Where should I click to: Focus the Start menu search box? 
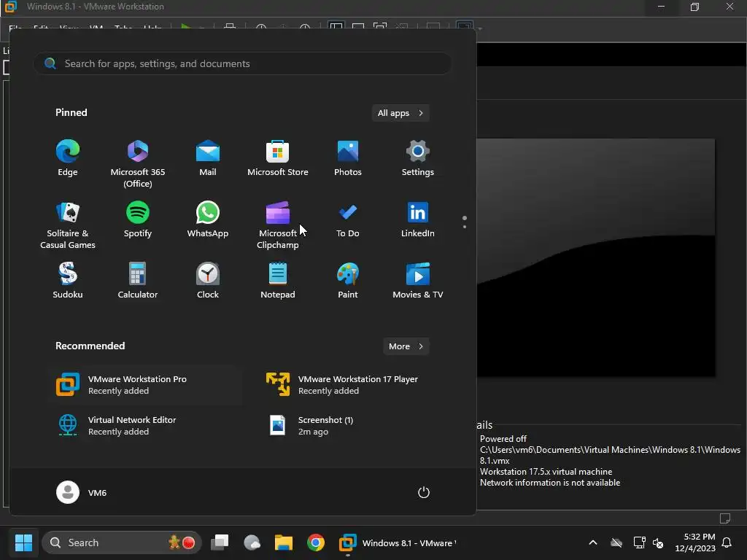click(242, 63)
